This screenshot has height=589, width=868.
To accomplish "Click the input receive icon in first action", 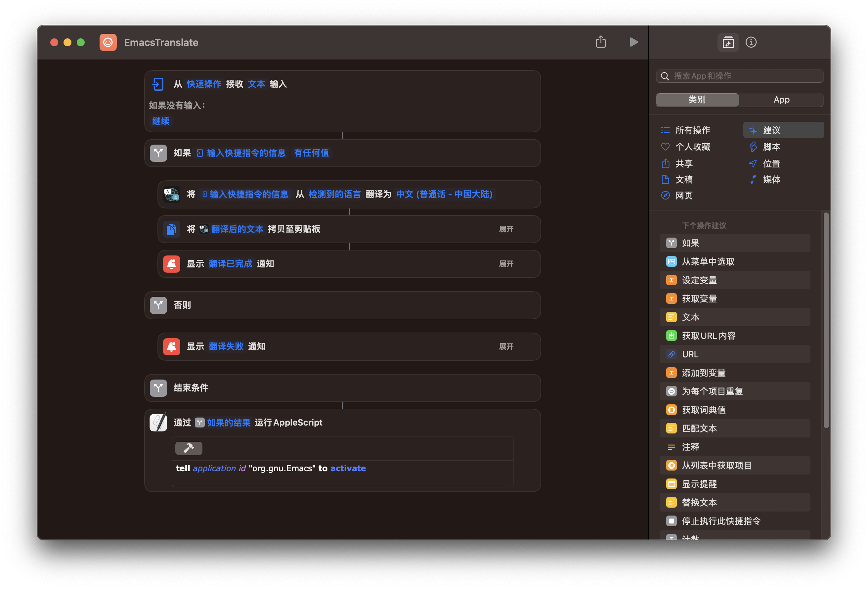I will pos(158,84).
